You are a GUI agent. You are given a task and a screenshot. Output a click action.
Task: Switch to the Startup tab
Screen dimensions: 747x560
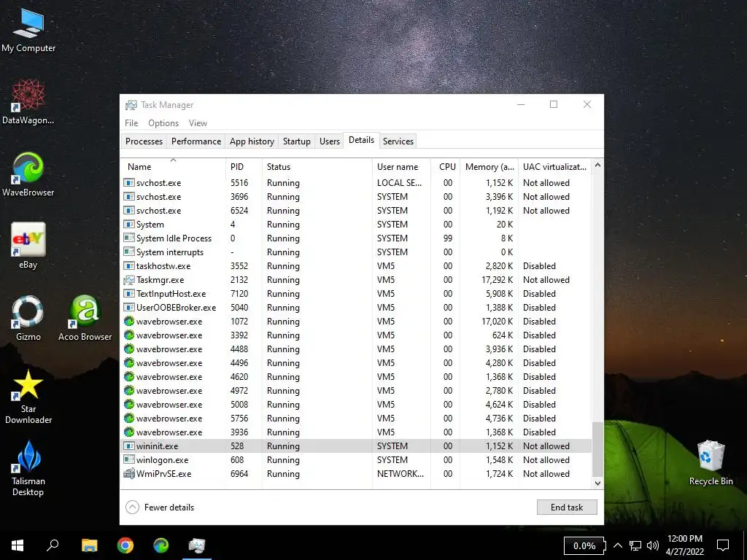click(x=296, y=141)
